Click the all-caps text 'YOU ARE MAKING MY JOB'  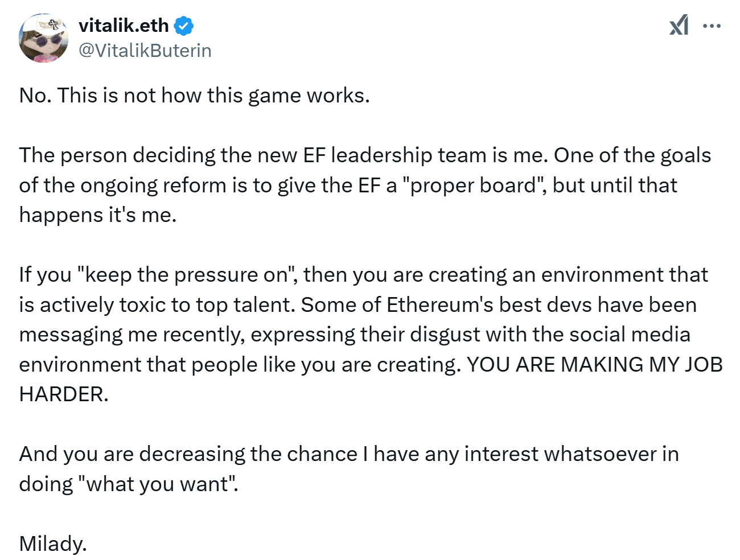(594, 365)
